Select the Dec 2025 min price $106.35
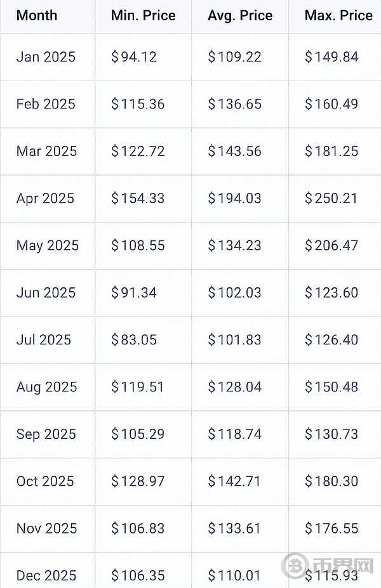 [138, 575]
